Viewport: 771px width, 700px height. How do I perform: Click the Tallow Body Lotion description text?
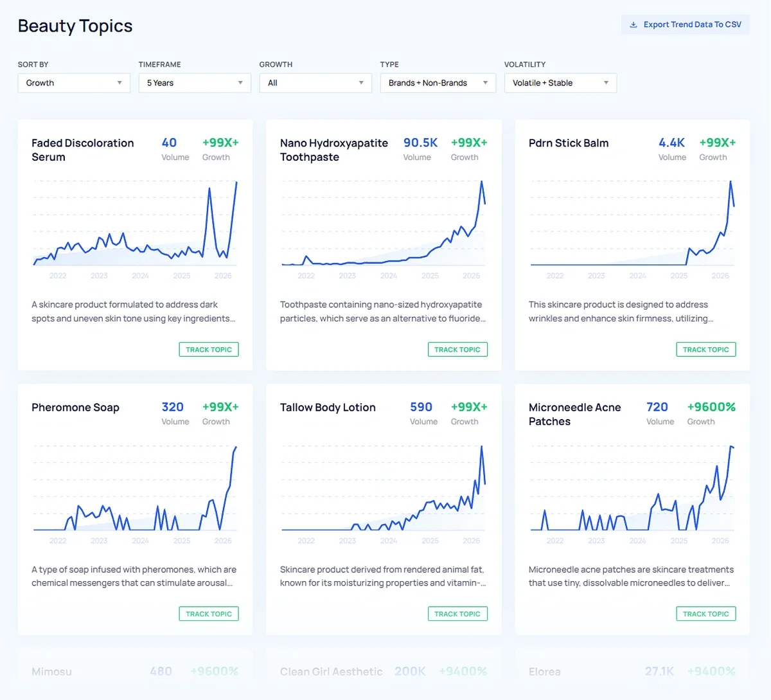[383, 576]
